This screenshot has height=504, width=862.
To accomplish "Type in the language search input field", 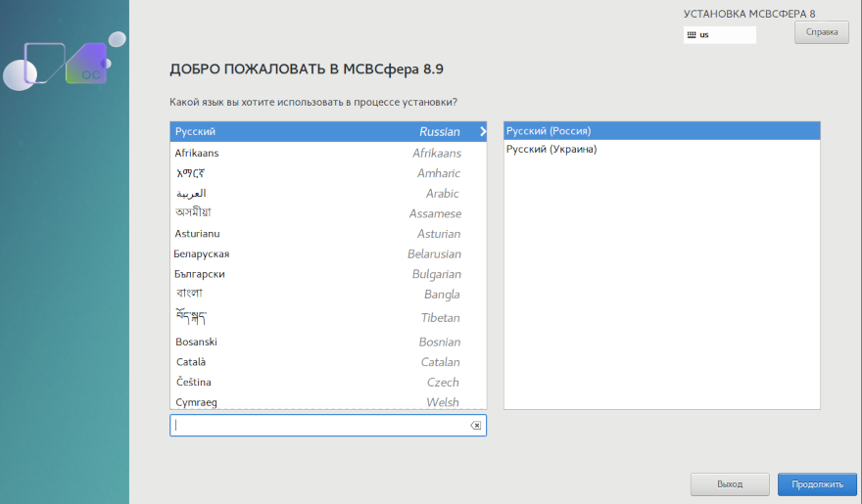I will click(318, 426).
